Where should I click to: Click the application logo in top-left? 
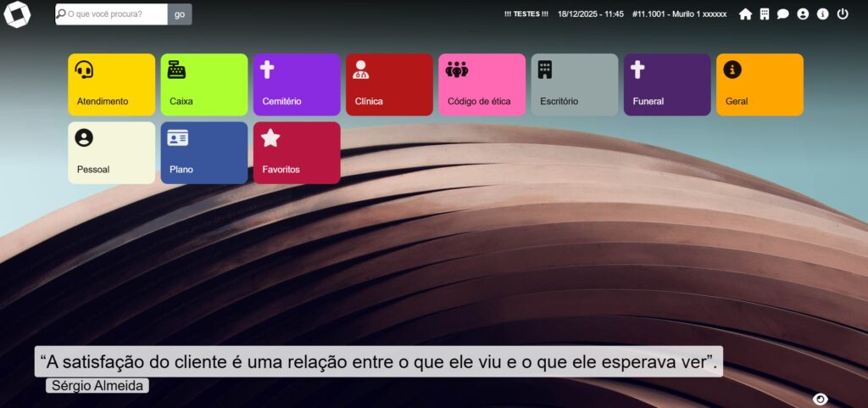(17, 14)
